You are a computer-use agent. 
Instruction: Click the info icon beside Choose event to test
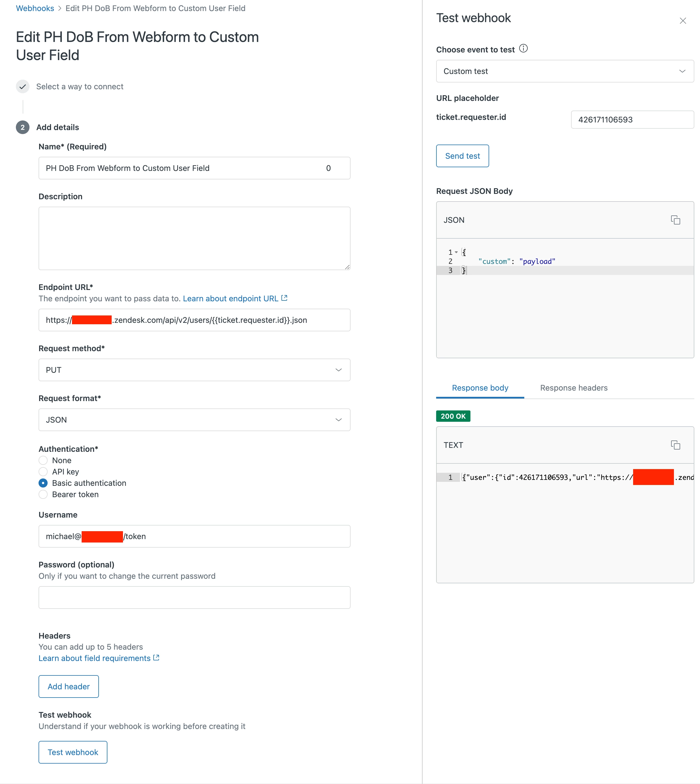tap(523, 48)
